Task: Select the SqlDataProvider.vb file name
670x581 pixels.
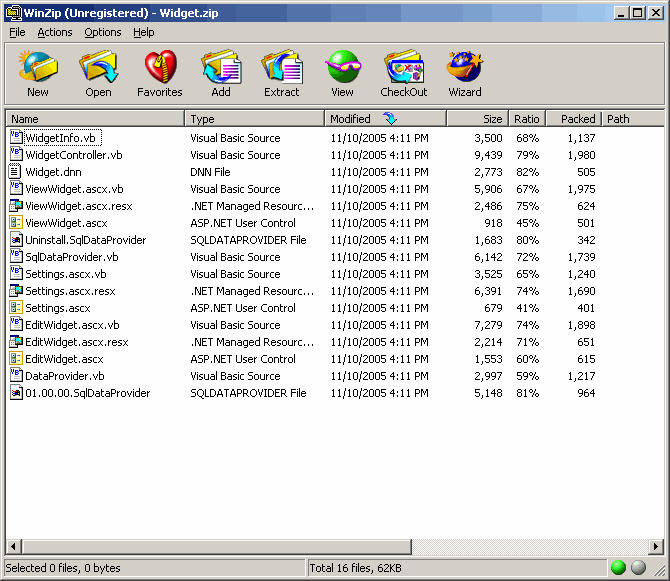Action: coord(72,257)
